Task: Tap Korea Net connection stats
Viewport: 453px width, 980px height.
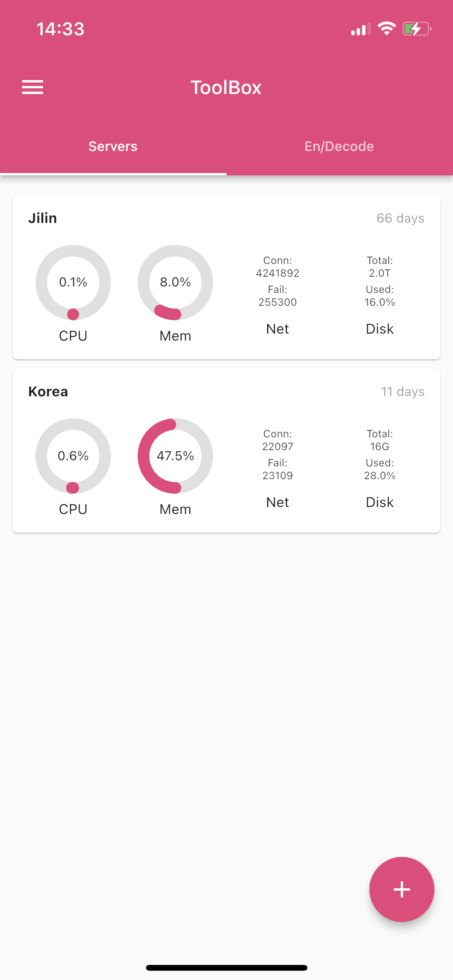Action: click(x=278, y=468)
